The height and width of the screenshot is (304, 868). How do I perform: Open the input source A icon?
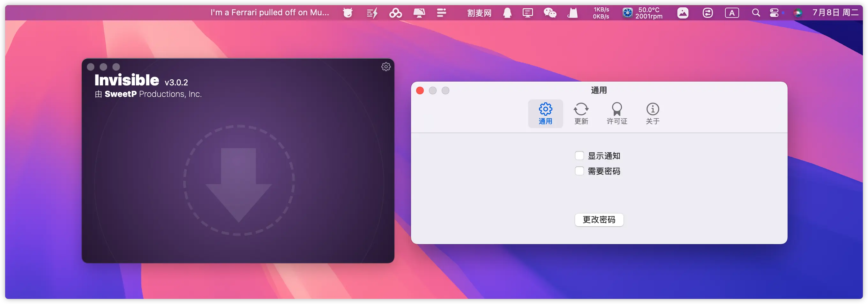click(x=732, y=13)
